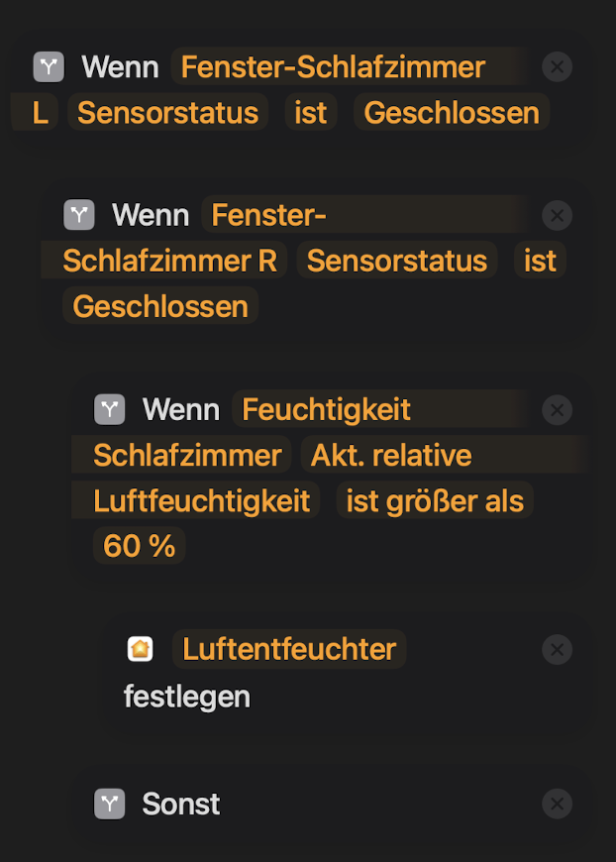Viewport: 616px width, 862px height.
Task: Delete the Fenster-Schlafzimmer R condition
Action: coord(558,215)
